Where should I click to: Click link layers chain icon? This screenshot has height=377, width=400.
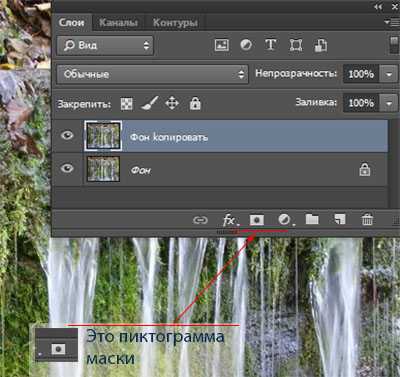click(x=200, y=220)
